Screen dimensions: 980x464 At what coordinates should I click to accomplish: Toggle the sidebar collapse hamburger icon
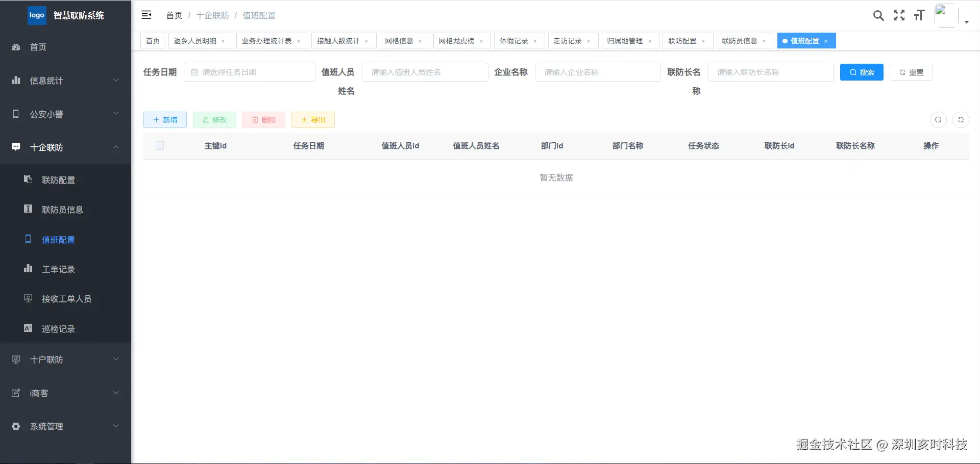[x=146, y=15]
